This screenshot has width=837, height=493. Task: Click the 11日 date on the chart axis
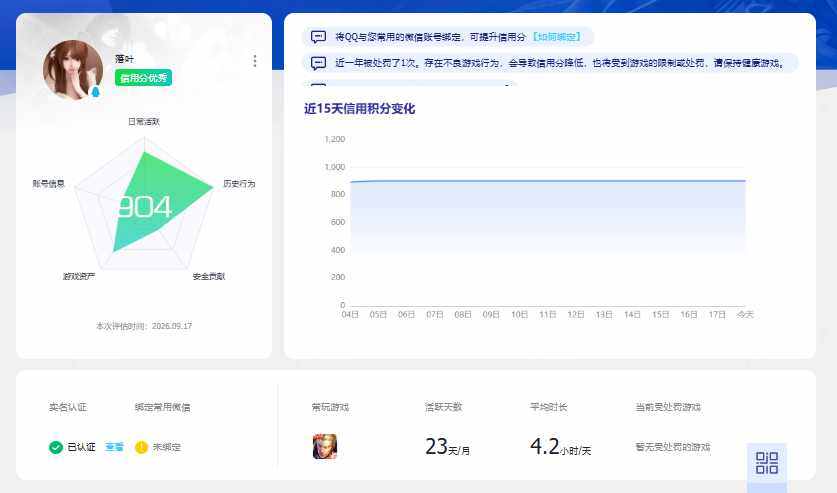tap(548, 315)
